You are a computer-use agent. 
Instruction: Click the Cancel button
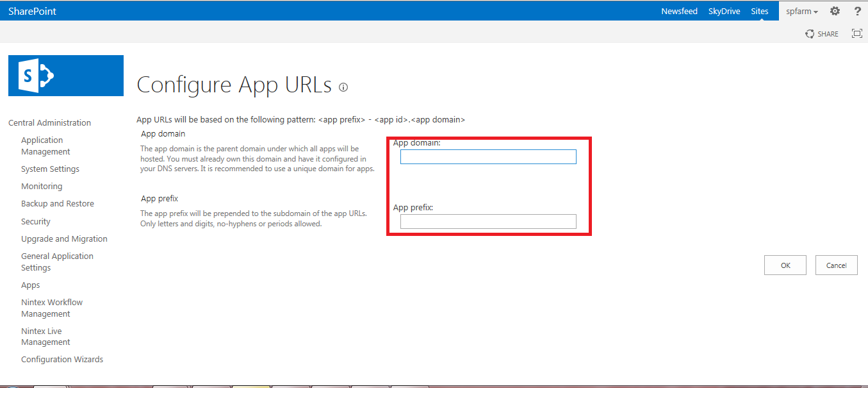[836, 265]
